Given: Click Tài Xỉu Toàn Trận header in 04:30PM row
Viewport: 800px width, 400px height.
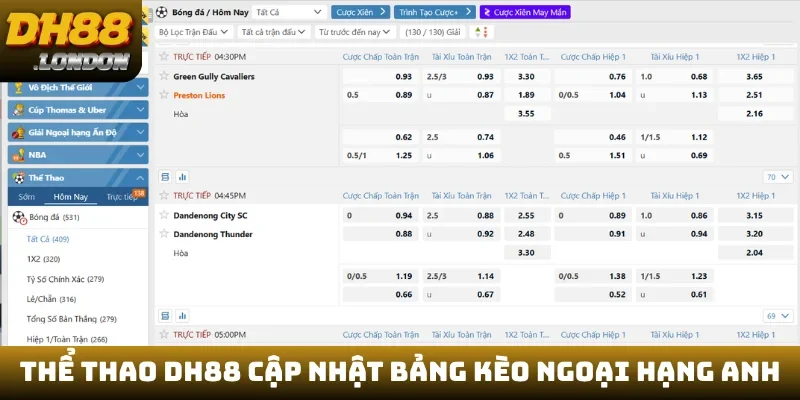Looking at the screenshot, I should 461,57.
